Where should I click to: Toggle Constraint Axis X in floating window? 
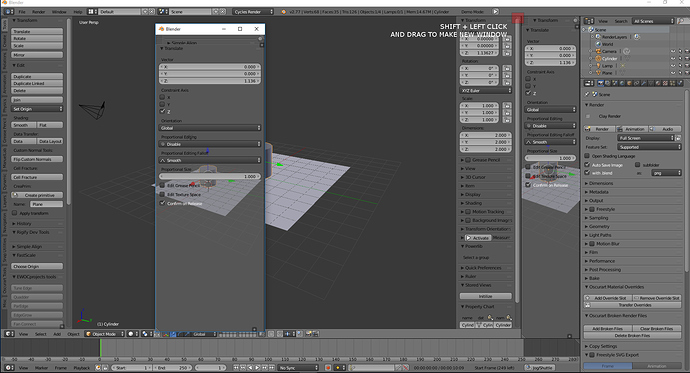click(x=162, y=97)
